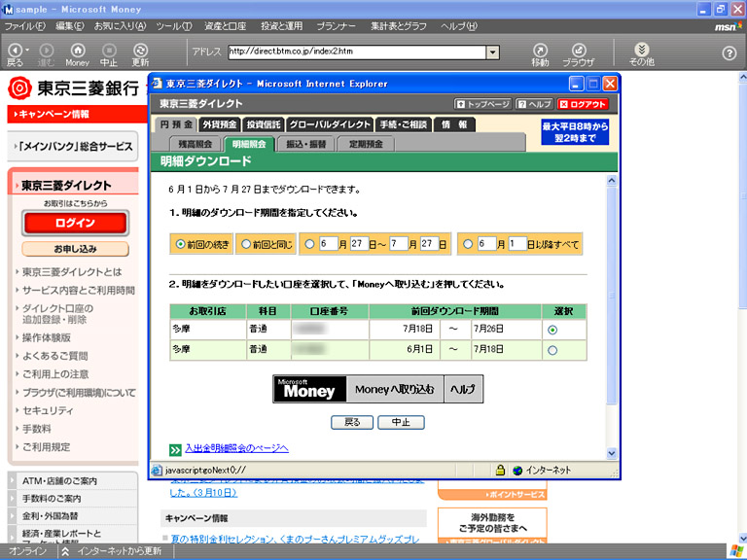This screenshot has width=747, height=560.
Task: Click the Browser (ブラウザ) toolbar icon
Action: point(579,50)
